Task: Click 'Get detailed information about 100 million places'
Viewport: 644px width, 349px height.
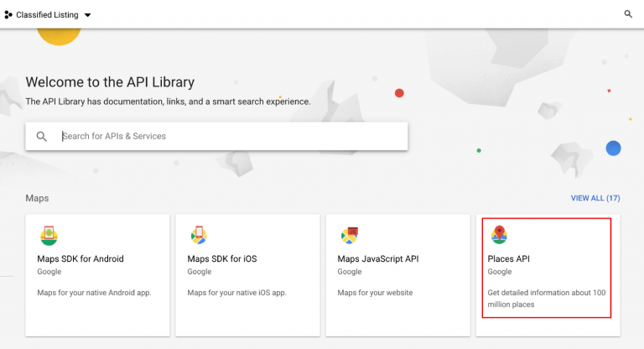Action: tap(547, 299)
